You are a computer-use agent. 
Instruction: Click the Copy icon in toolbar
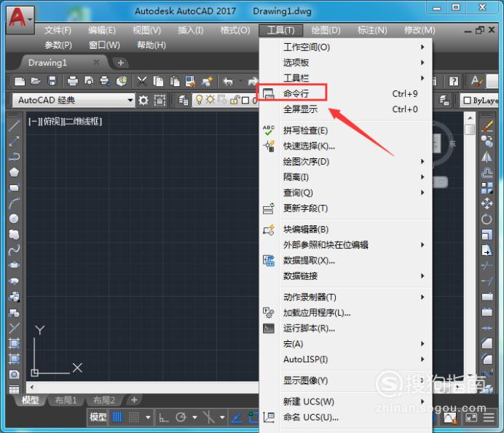coord(158,82)
